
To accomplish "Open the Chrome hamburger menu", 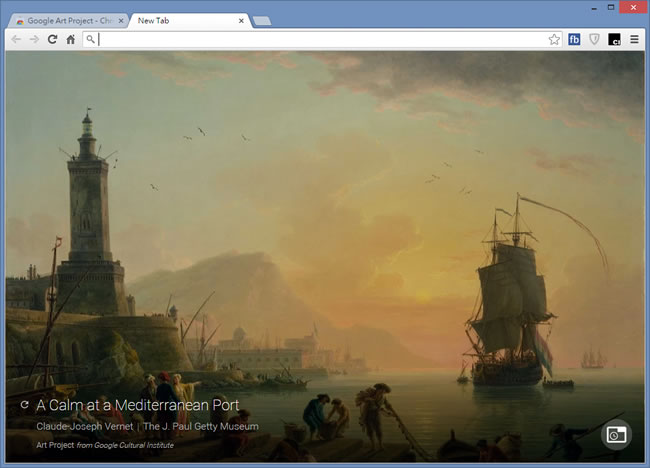I will point(634,39).
